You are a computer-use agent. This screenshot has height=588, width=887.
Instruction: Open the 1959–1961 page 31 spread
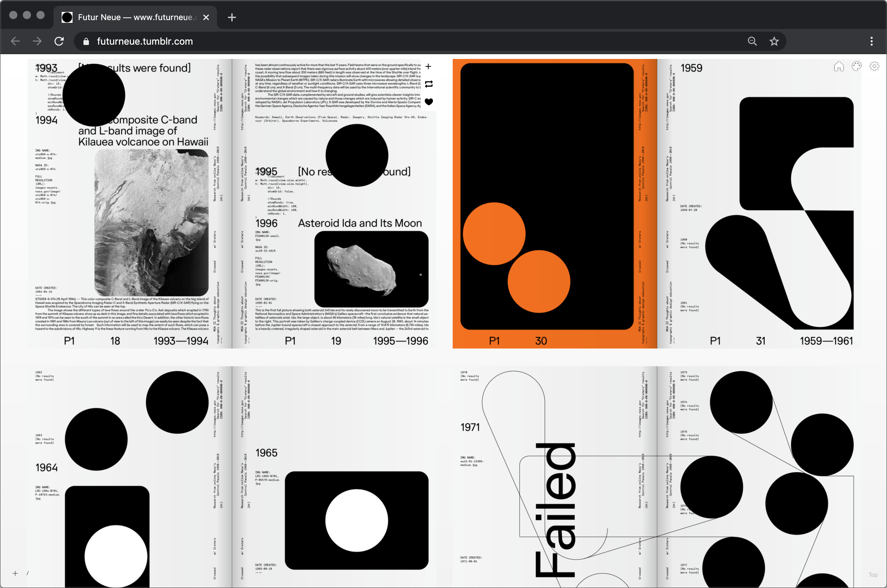[759, 204]
